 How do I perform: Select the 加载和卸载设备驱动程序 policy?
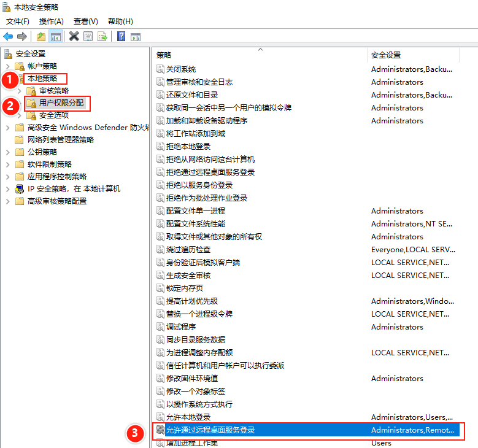206,121
